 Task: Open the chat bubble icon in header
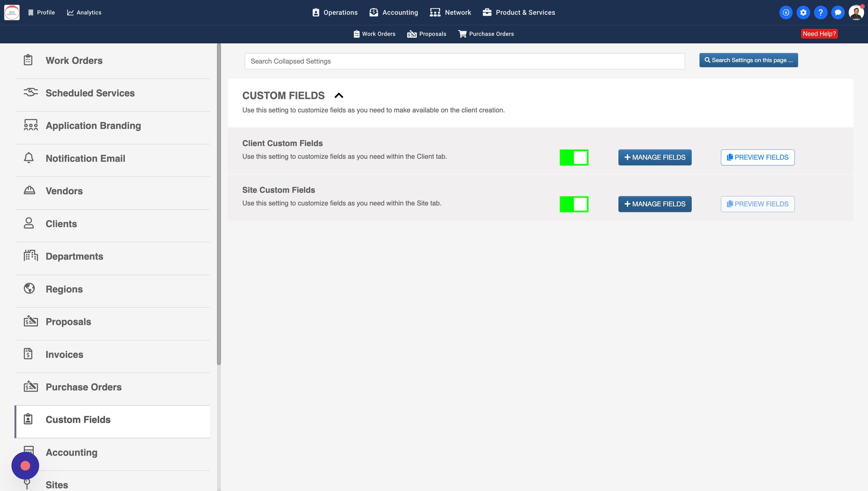coord(838,12)
